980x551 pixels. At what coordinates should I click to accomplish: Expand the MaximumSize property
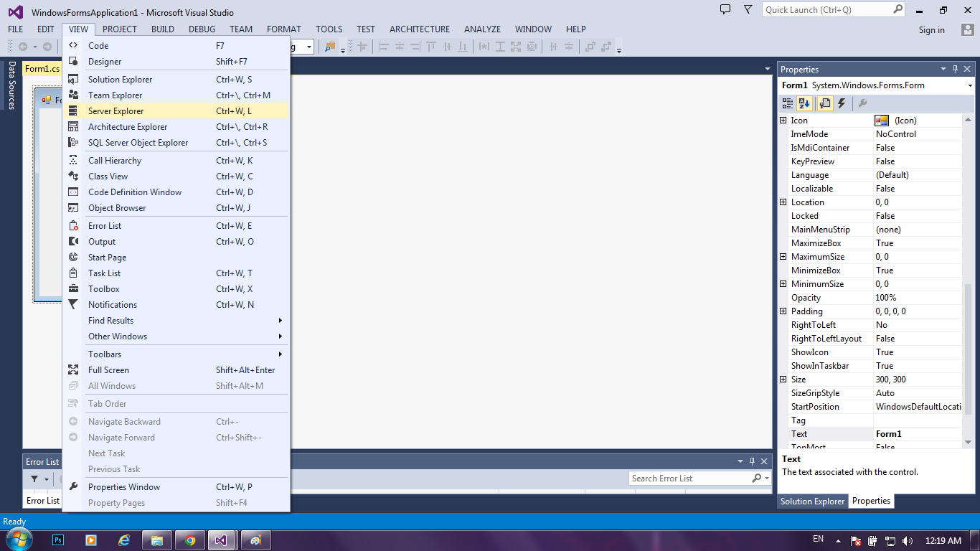[783, 257]
